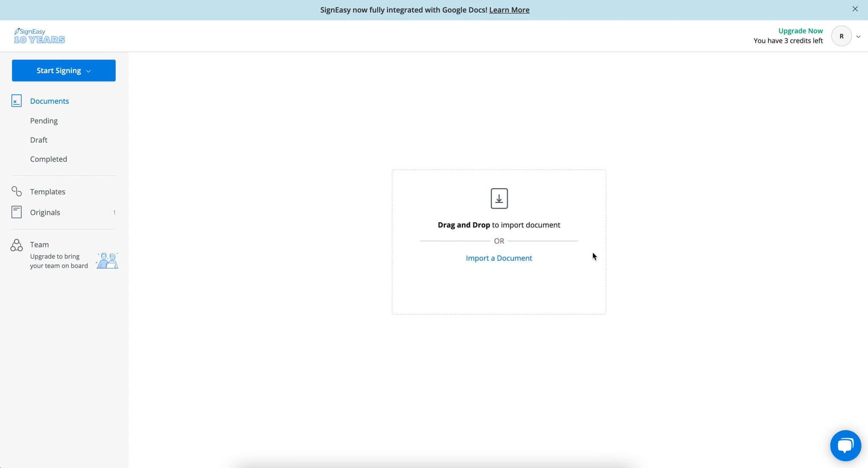Click Import a Document

tap(499, 258)
